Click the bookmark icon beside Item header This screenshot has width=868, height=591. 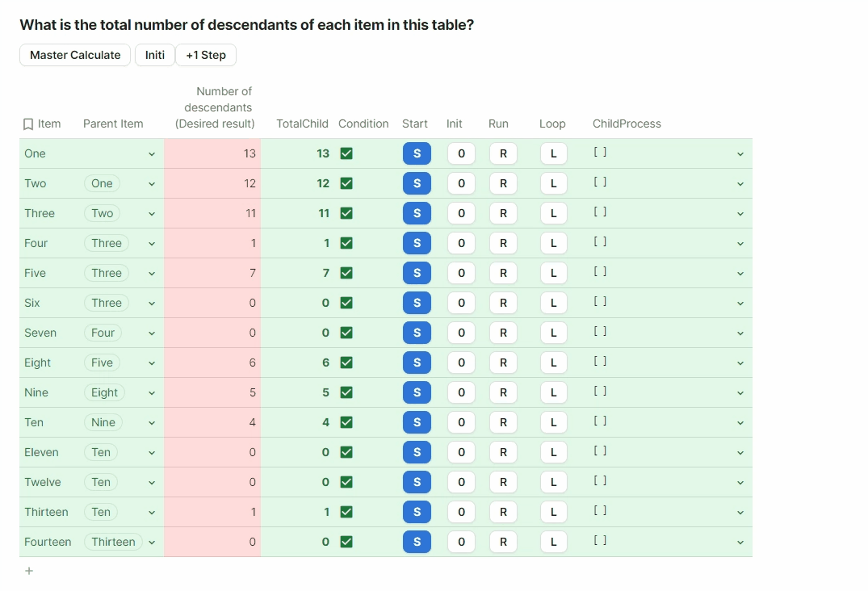click(28, 124)
